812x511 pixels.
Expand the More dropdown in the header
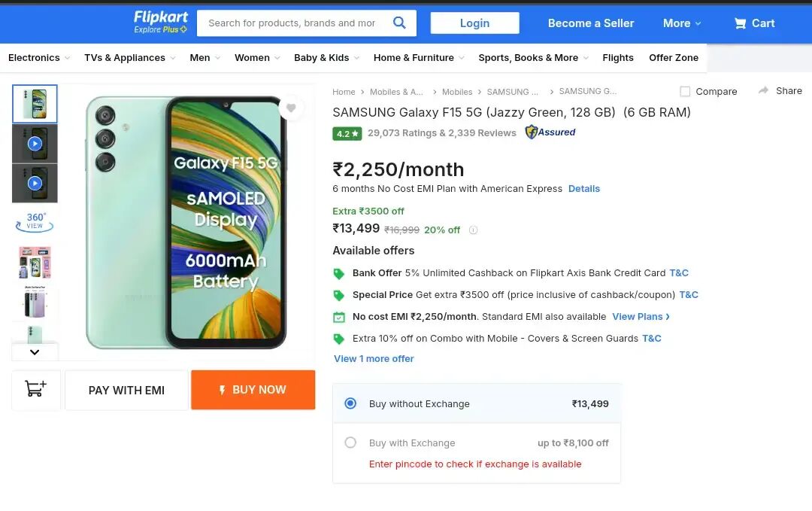coord(681,23)
